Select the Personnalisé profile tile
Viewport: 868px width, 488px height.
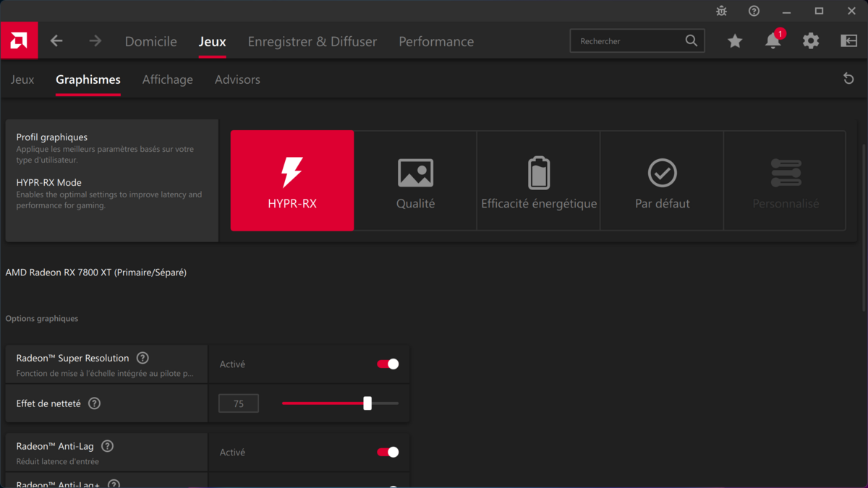click(x=786, y=181)
